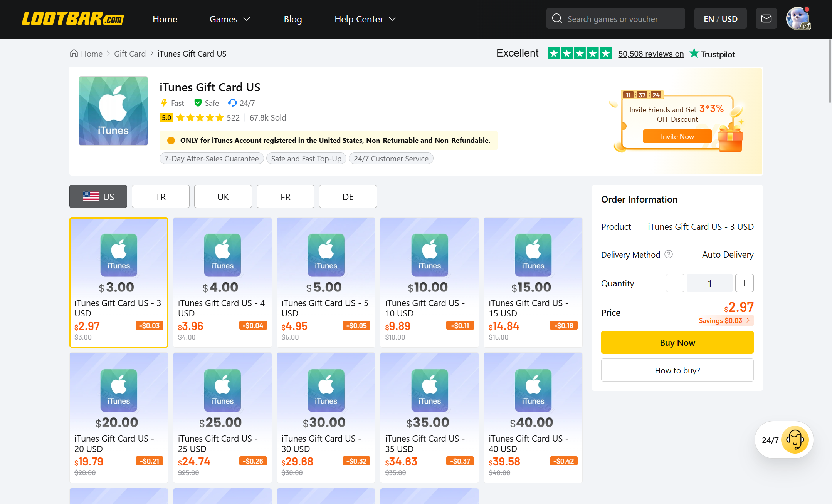The width and height of the screenshot is (832, 504).
Task: Click the search magnifier icon
Action: click(x=557, y=18)
